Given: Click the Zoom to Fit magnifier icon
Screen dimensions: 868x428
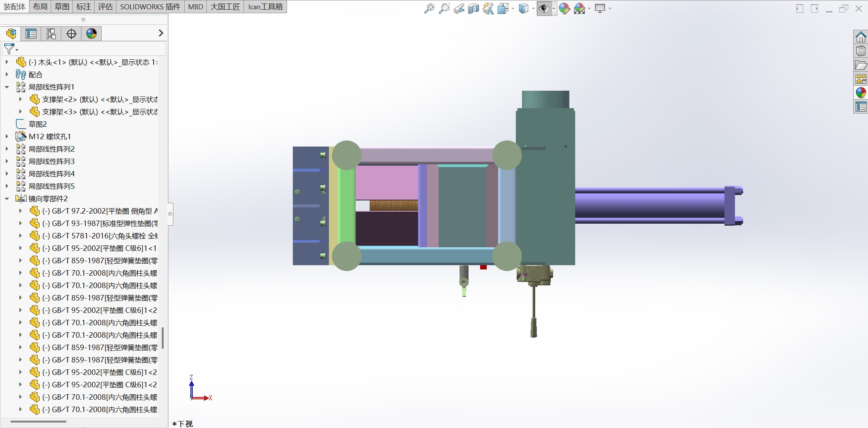Looking at the screenshot, I should pos(429,8).
